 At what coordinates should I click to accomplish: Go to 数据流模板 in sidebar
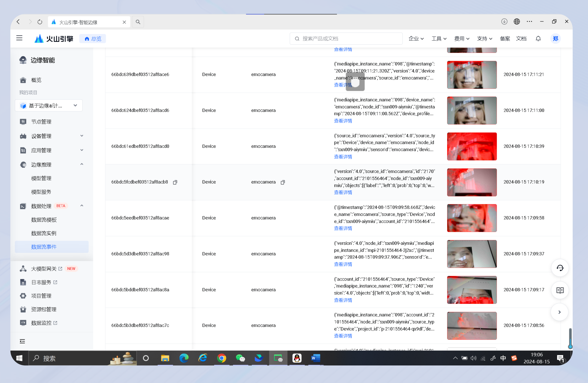pyautogui.click(x=44, y=220)
